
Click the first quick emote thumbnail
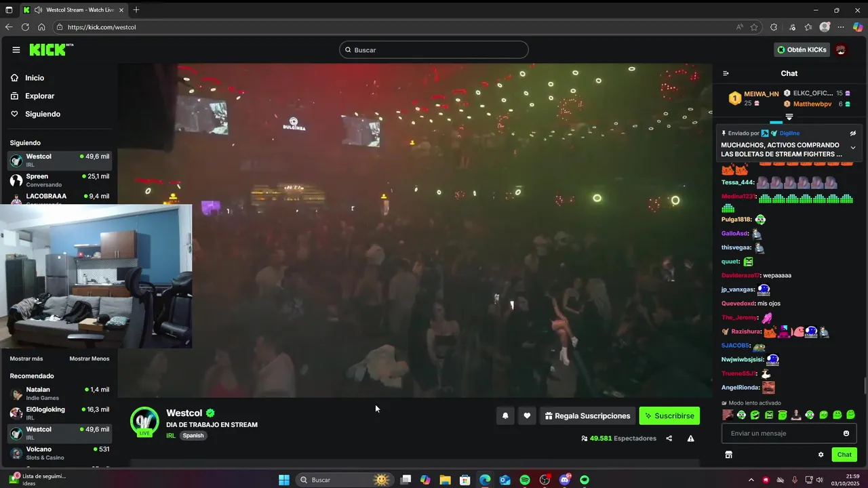(728, 415)
